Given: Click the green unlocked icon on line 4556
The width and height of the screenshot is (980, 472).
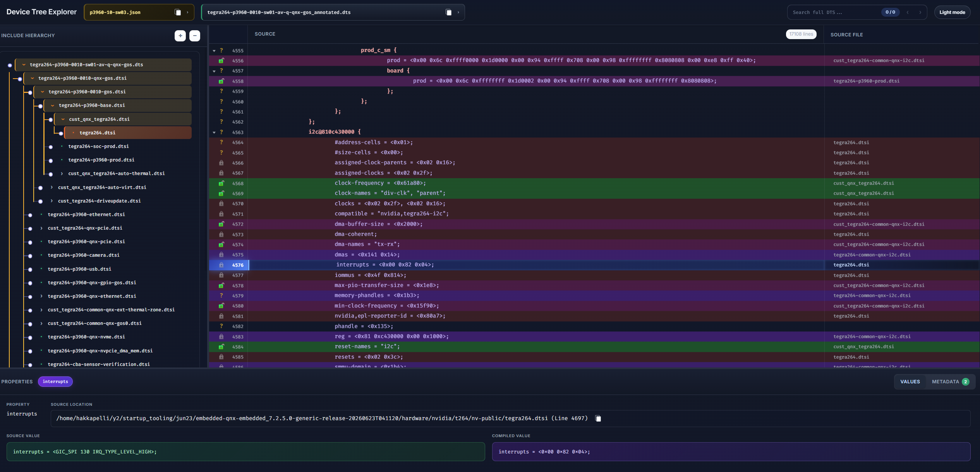Looking at the screenshot, I should point(221,61).
